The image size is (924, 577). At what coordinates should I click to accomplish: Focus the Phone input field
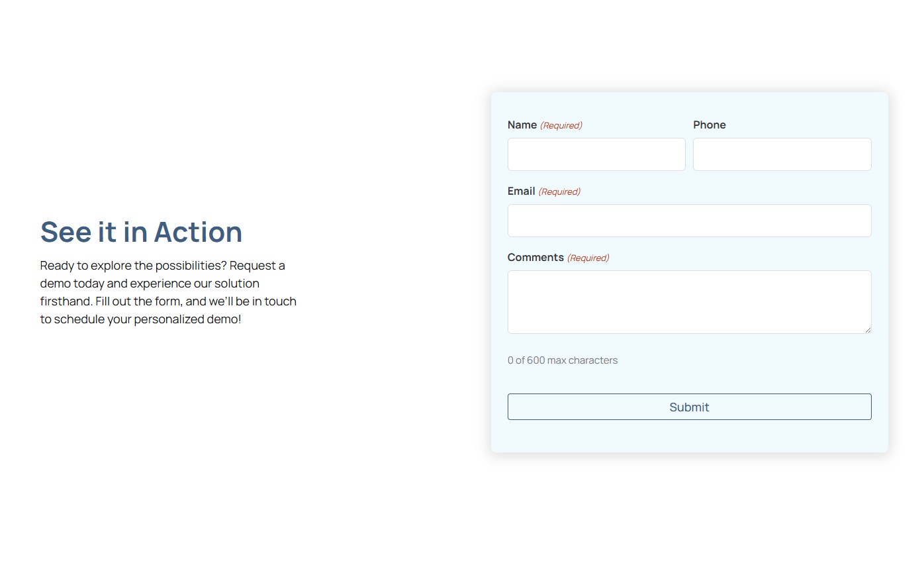[782, 154]
